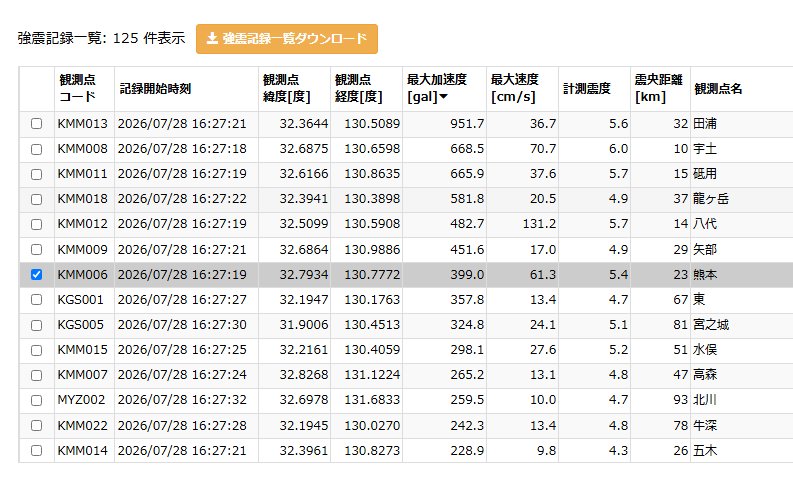Select the checkbox for KGS005

[36, 325]
